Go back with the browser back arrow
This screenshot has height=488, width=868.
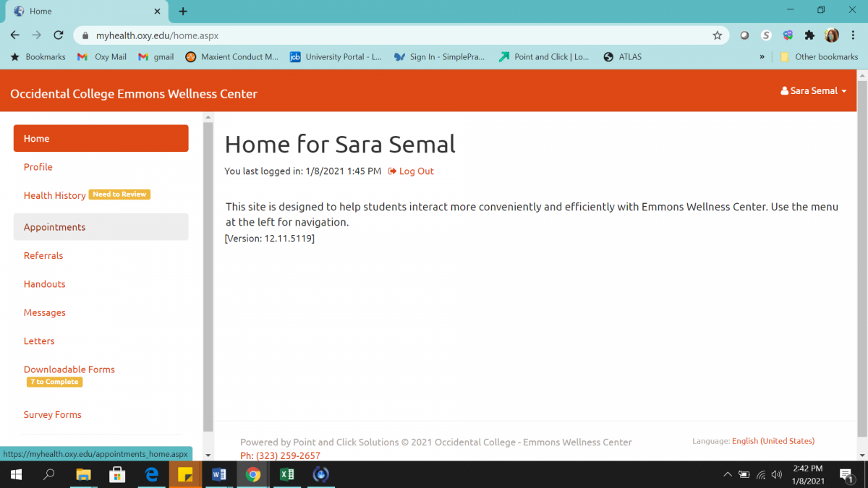tap(14, 35)
